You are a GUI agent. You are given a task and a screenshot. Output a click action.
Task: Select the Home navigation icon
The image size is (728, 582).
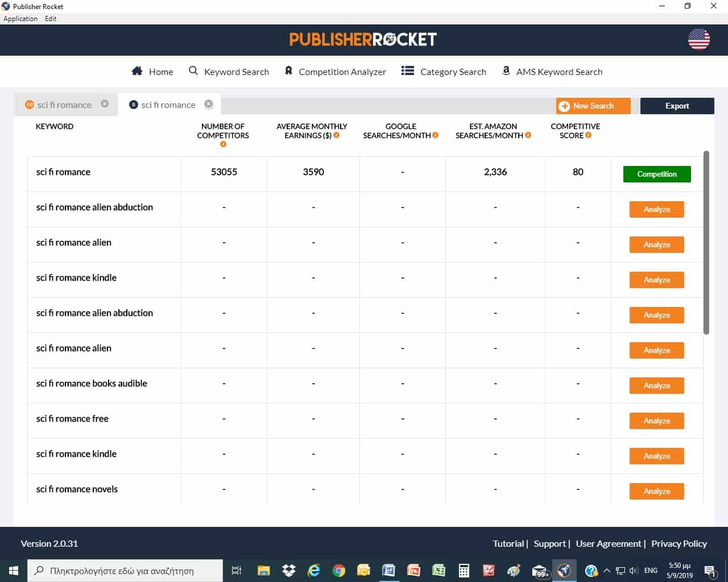pos(136,70)
